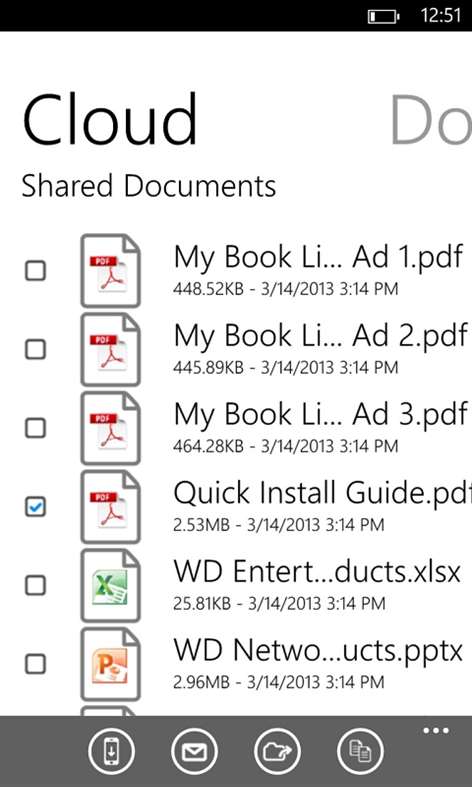Tap the share folder icon
This screenshot has height=787, width=472.
pyautogui.click(x=277, y=752)
